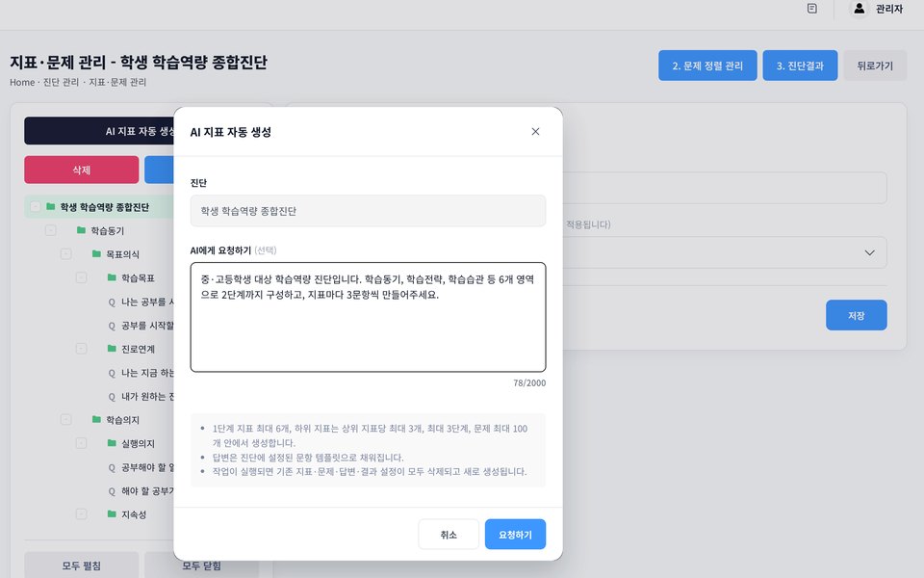Select the 실행의지 tree label
The width and height of the screenshot is (924, 578).
pos(138,443)
